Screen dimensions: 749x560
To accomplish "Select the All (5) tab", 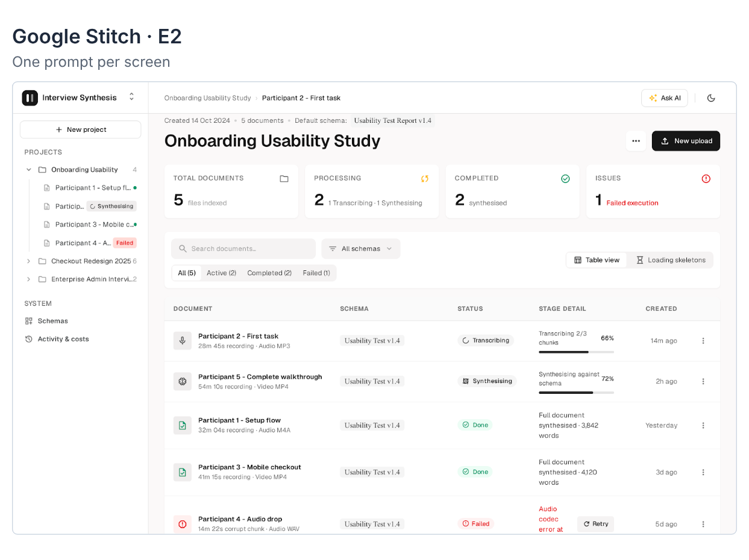I will pyautogui.click(x=187, y=273).
